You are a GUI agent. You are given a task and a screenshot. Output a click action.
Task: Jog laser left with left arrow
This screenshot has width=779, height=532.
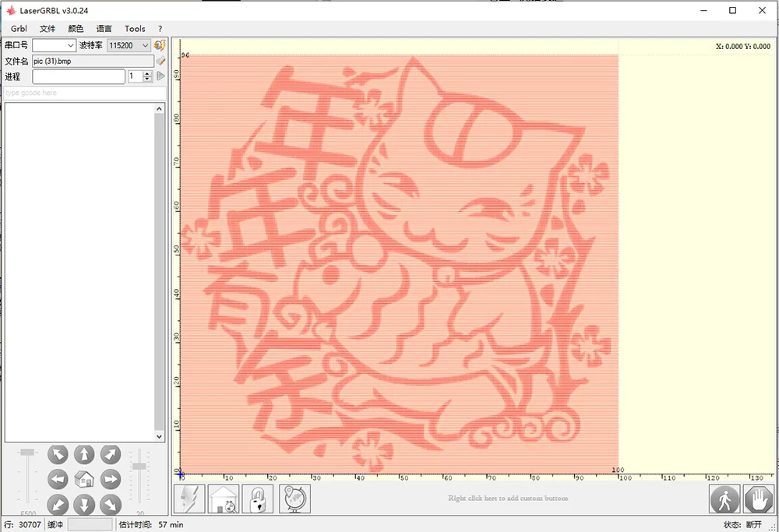(x=58, y=479)
